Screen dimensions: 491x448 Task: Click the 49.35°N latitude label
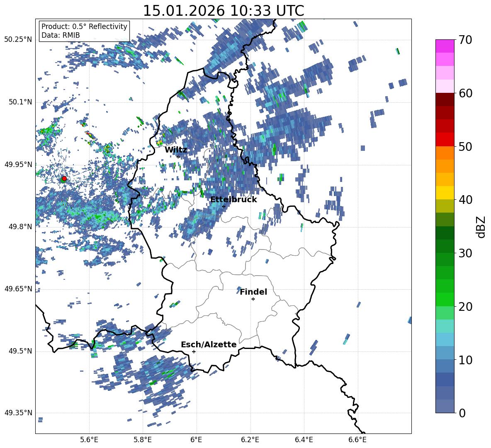pos(18,413)
